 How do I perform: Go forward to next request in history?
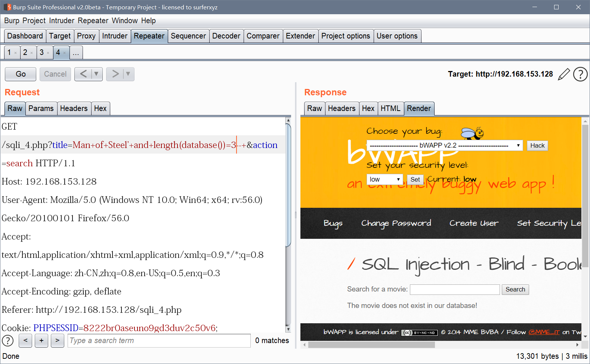pos(115,74)
